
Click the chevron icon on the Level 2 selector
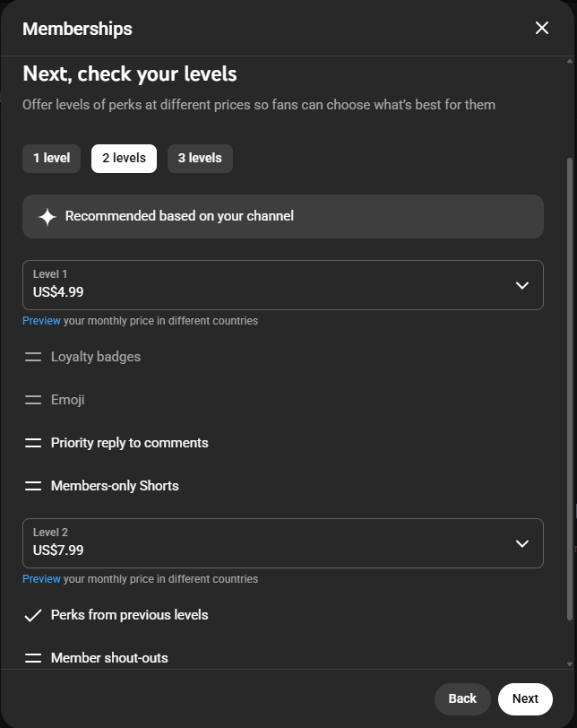tap(522, 543)
